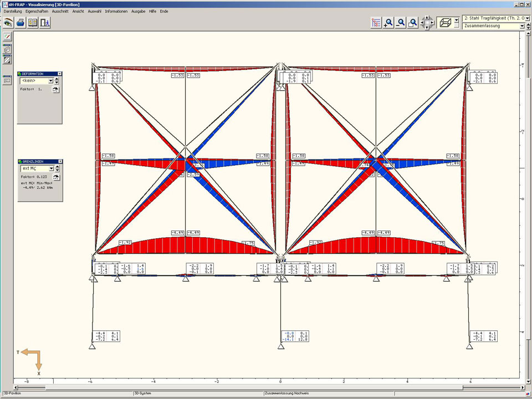The height and width of the screenshot is (399, 532).
Task: Click the 3D wireframe box view icon
Action: [444, 23]
